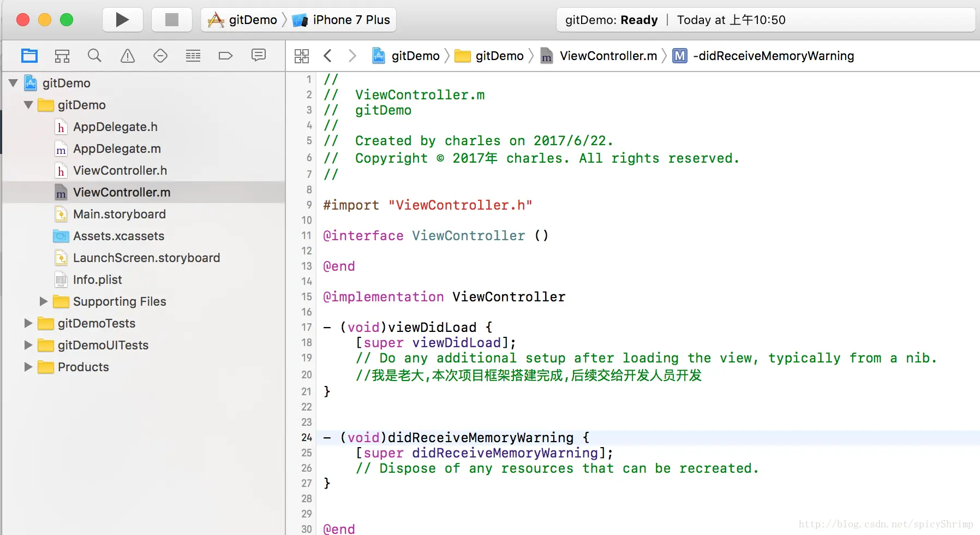The image size is (980, 535).
Task: Open the Report navigator speech-bubble icon
Action: pos(259,55)
